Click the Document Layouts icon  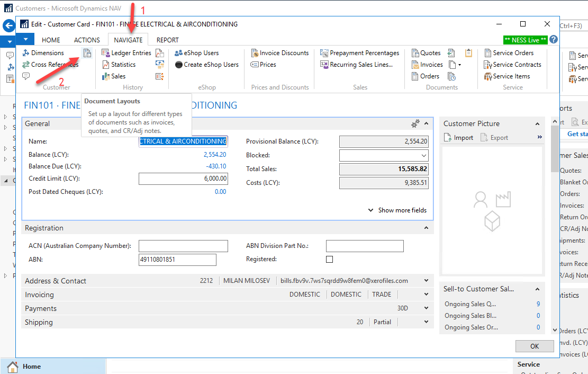pos(87,53)
